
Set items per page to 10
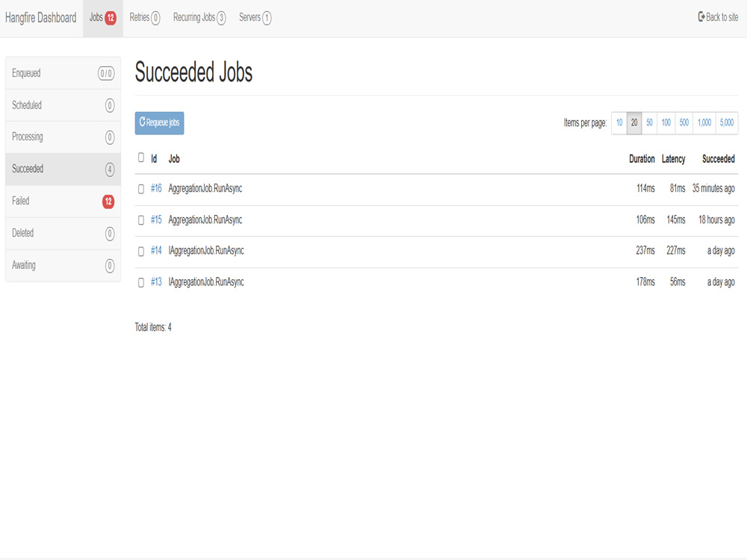click(x=619, y=123)
